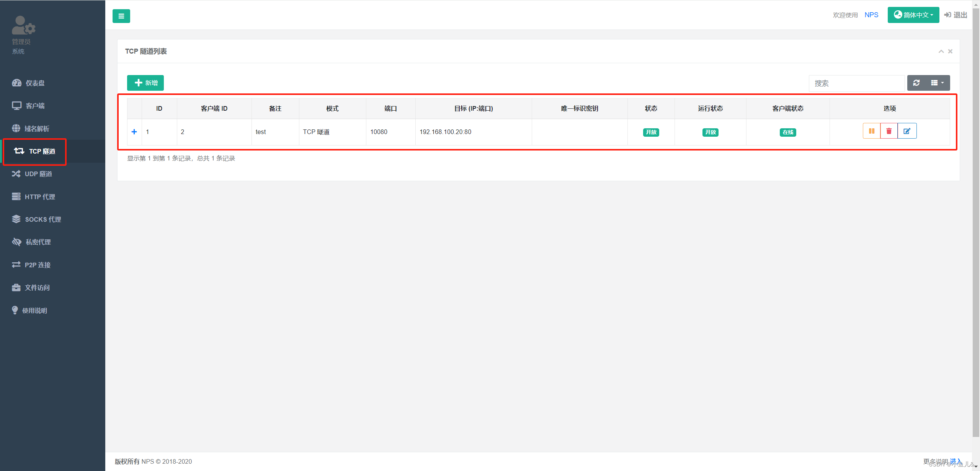The image size is (980, 471).
Task: Click the 运行状态 column header
Action: coord(710,108)
